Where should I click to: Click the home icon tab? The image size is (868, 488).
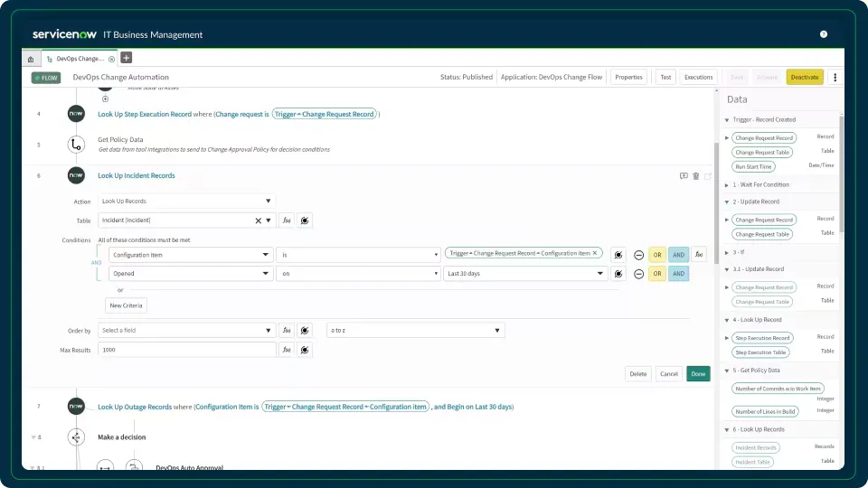coord(31,58)
